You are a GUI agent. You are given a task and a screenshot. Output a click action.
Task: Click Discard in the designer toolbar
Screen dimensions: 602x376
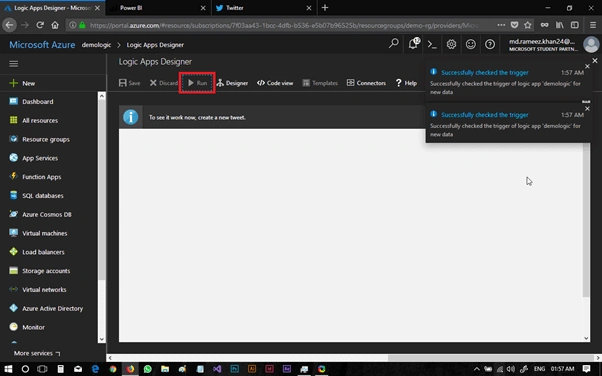coord(164,83)
